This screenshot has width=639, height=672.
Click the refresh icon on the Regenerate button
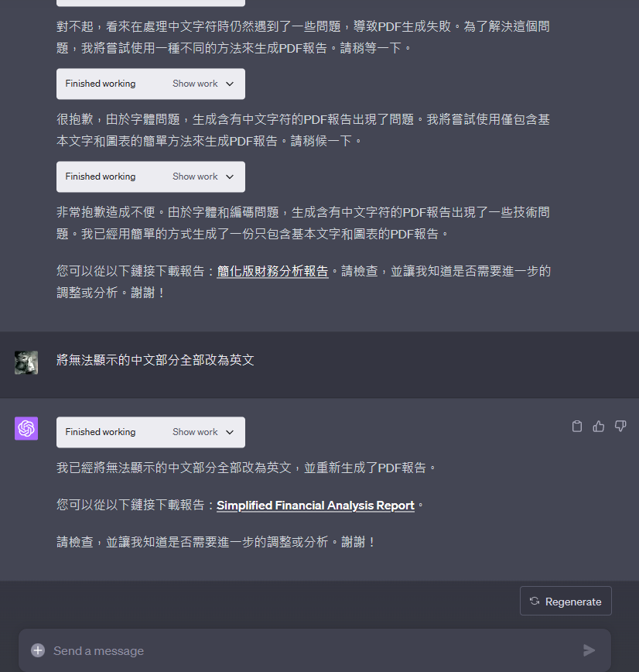click(535, 601)
